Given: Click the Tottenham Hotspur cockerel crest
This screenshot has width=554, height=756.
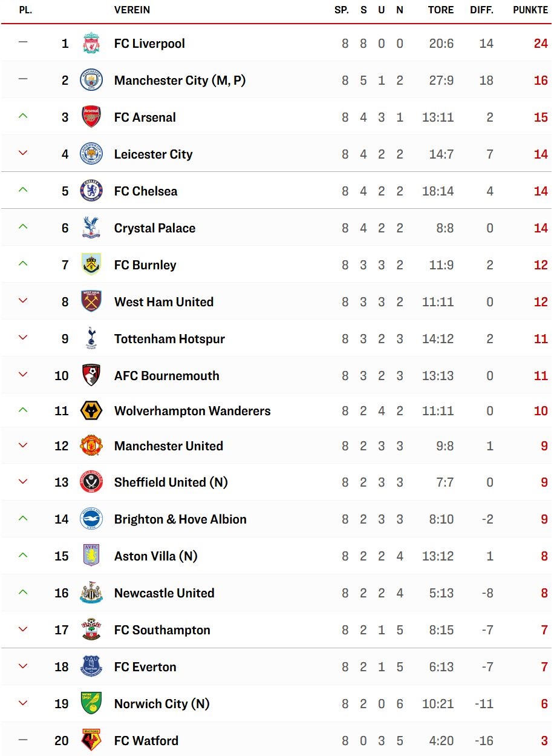Looking at the screenshot, I should 91,338.
